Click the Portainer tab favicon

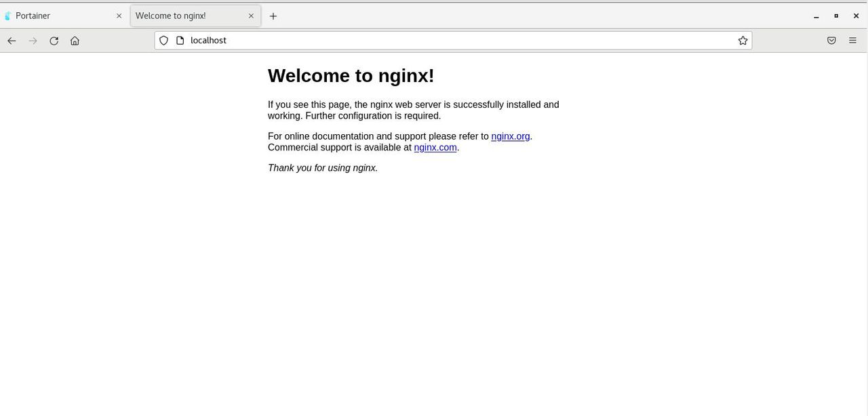pos(8,16)
